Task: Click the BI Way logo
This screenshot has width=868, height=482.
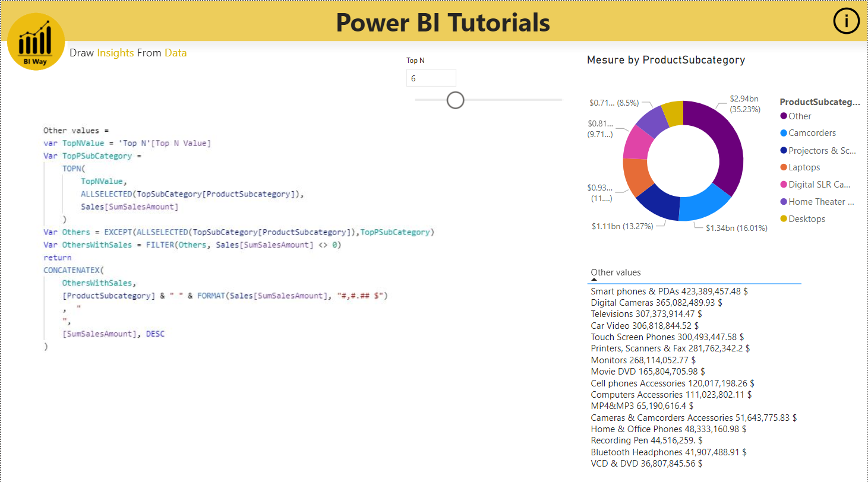Action: point(36,42)
